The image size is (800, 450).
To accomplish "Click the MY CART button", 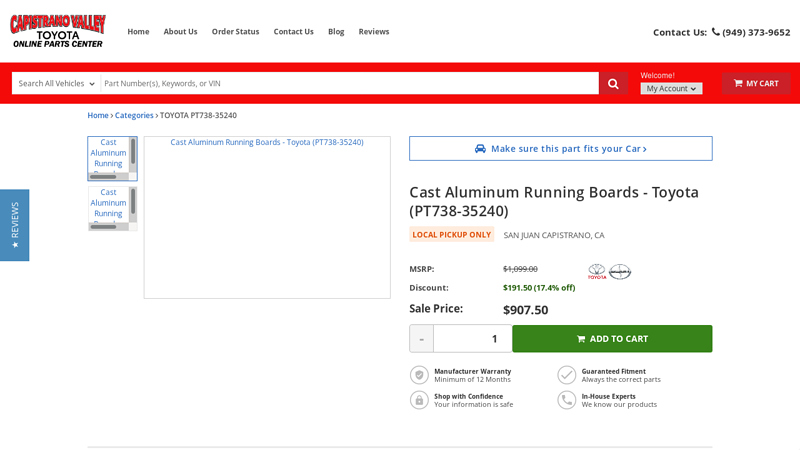I will click(756, 83).
